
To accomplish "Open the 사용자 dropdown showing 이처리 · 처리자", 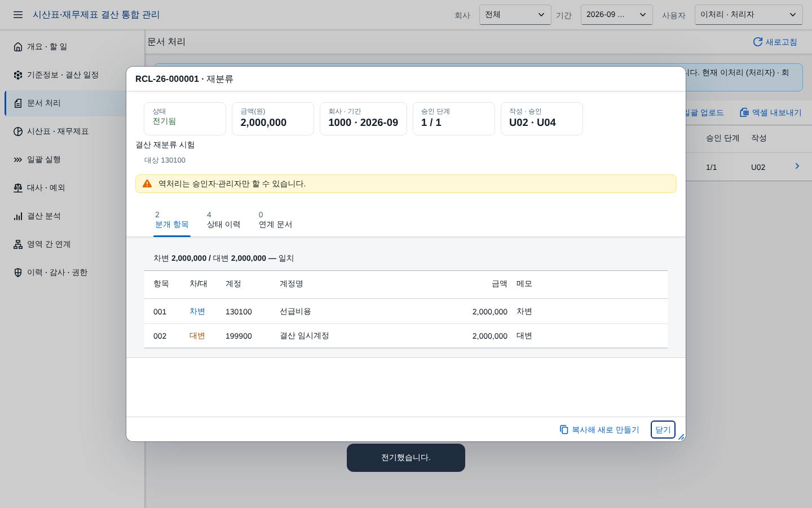I will click(748, 15).
